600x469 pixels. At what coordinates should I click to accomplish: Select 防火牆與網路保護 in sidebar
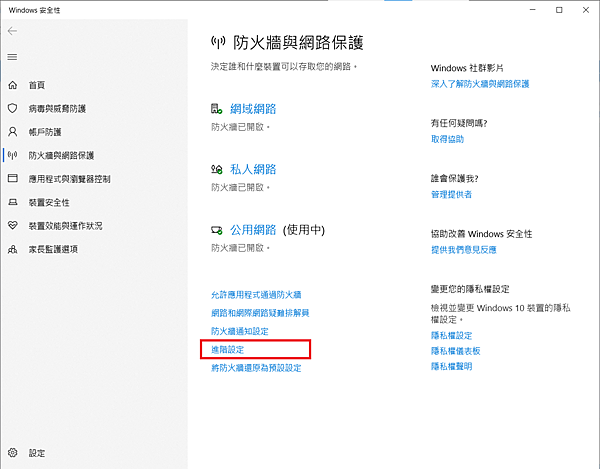[x=61, y=155]
